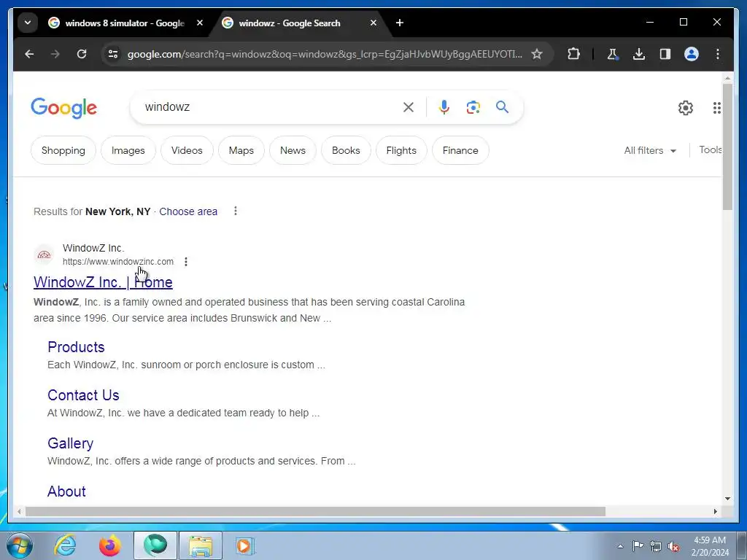
Task: Click muted volume tray icon
Action: click(673, 546)
